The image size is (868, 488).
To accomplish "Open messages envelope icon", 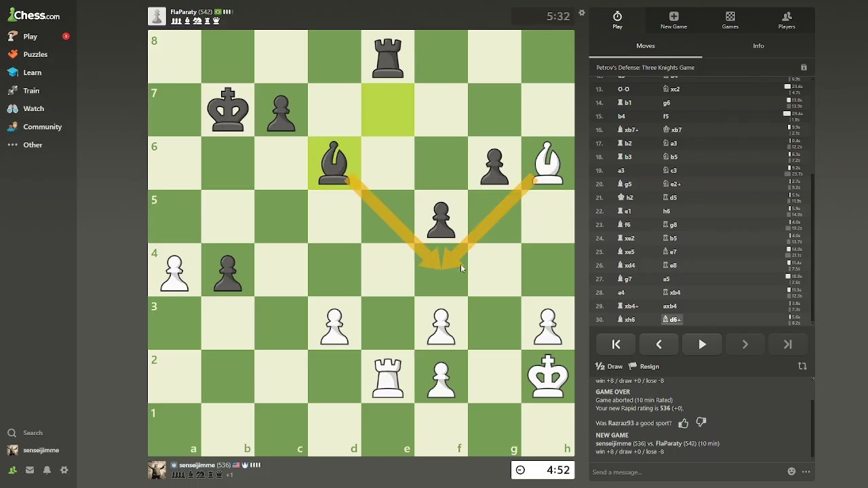I will point(30,470).
